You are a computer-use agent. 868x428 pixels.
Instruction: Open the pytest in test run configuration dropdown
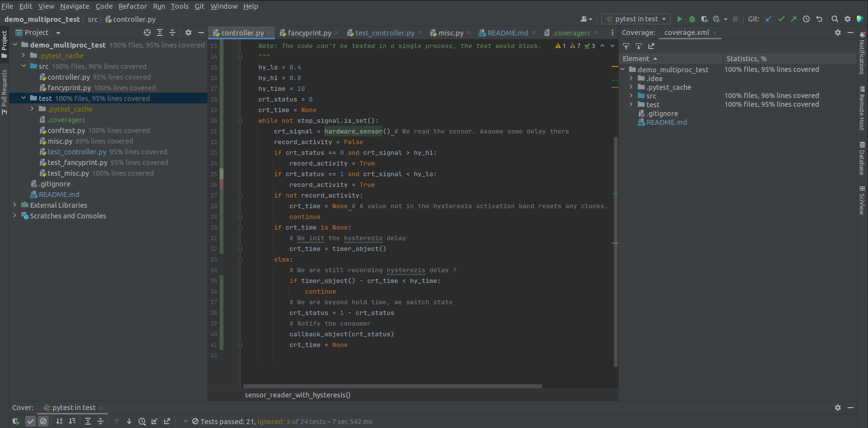636,19
